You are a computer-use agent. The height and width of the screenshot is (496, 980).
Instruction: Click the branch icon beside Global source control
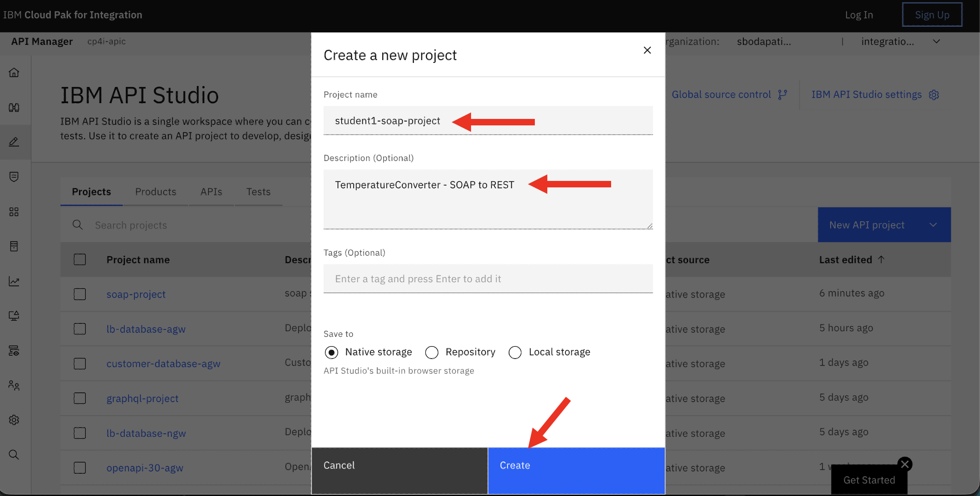pyautogui.click(x=783, y=94)
